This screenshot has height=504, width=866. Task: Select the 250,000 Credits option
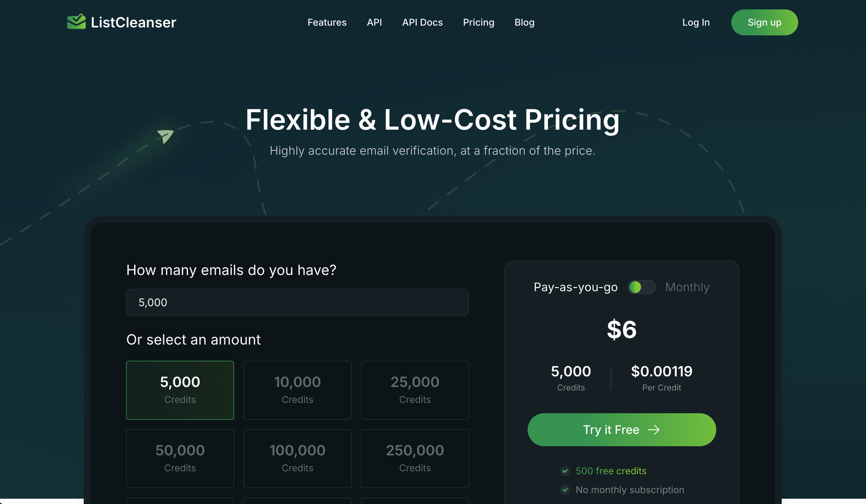click(415, 458)
